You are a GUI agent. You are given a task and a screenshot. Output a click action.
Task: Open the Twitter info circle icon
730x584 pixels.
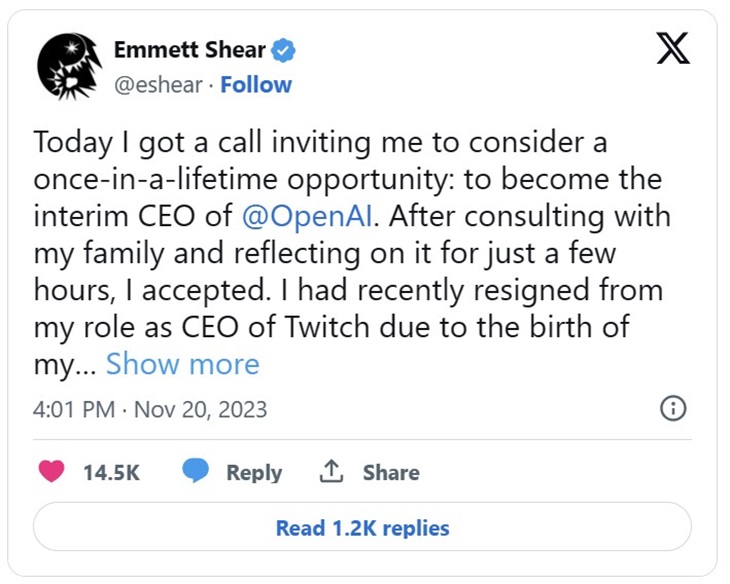[x=674, y=408]
